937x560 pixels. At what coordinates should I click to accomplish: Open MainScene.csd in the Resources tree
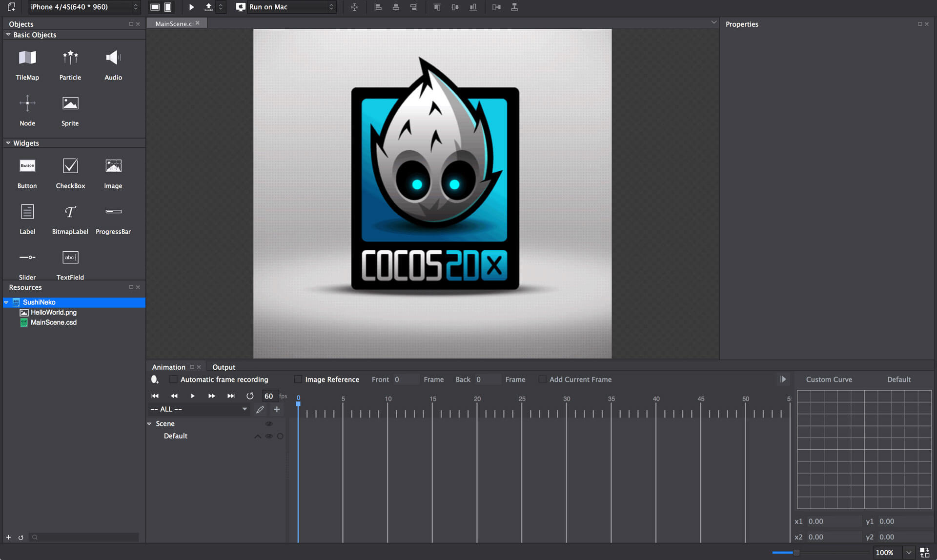coord(53,322)
